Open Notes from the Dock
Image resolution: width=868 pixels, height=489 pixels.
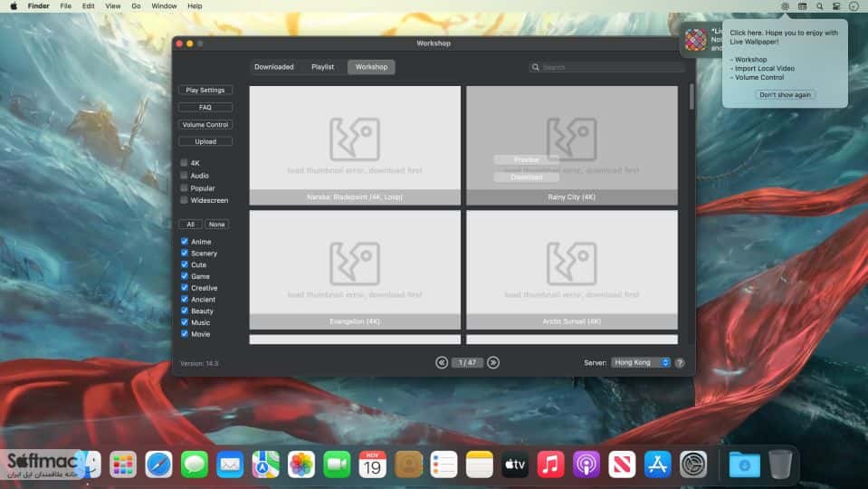pos(480,465)
